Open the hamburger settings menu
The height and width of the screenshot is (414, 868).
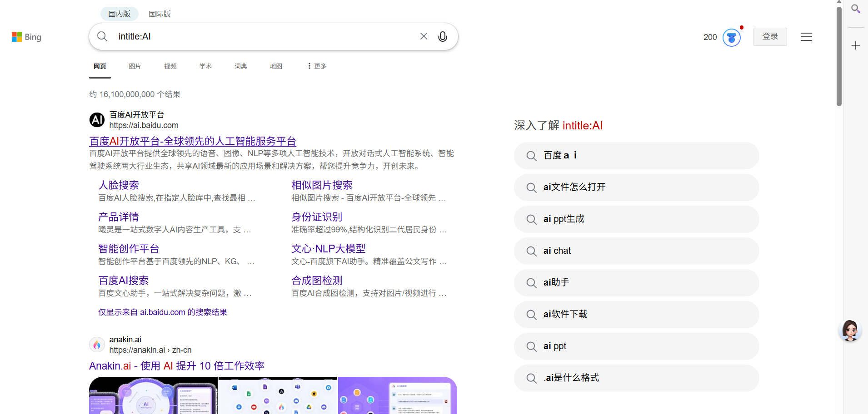coord(806,37)
